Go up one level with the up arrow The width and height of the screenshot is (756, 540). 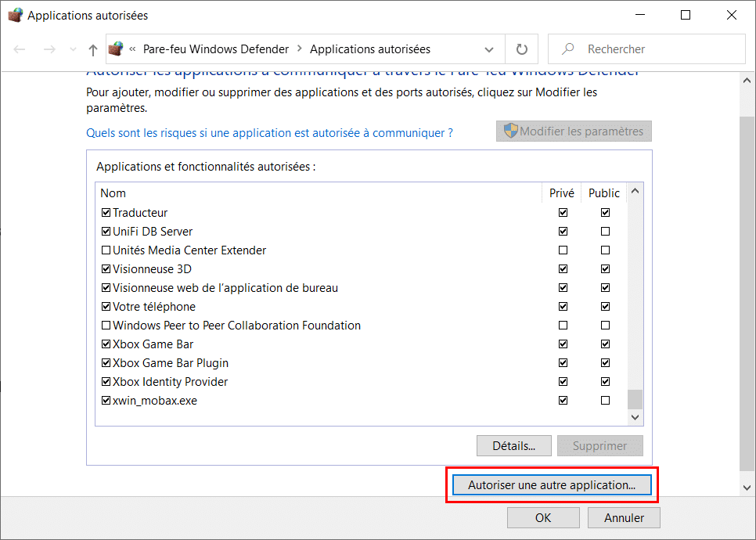pyautogui.click(x=93, y=49)
